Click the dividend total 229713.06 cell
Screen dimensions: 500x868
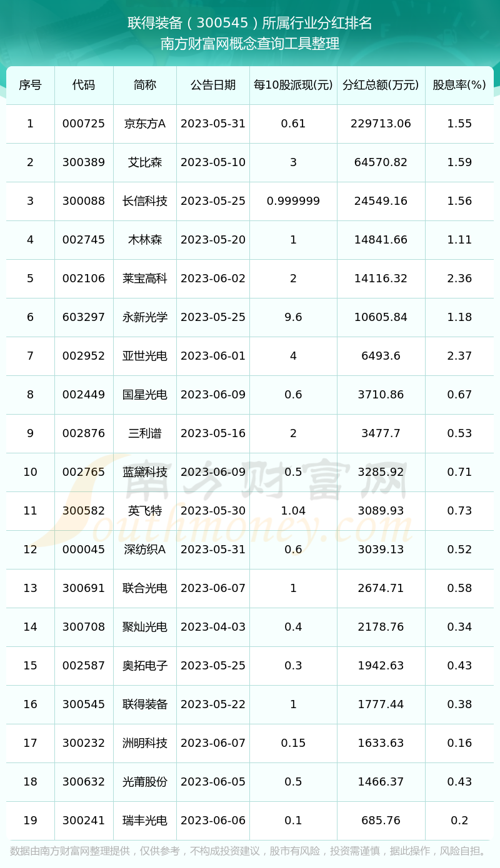pos(381,124)
